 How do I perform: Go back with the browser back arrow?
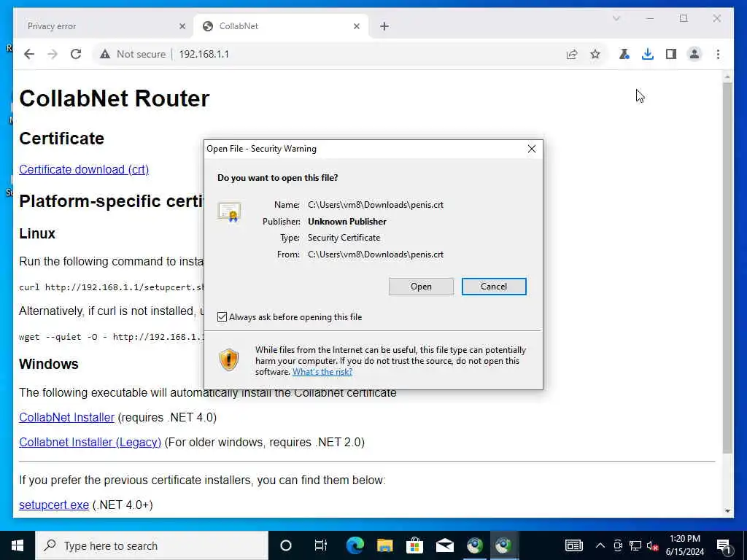point(29,54)
